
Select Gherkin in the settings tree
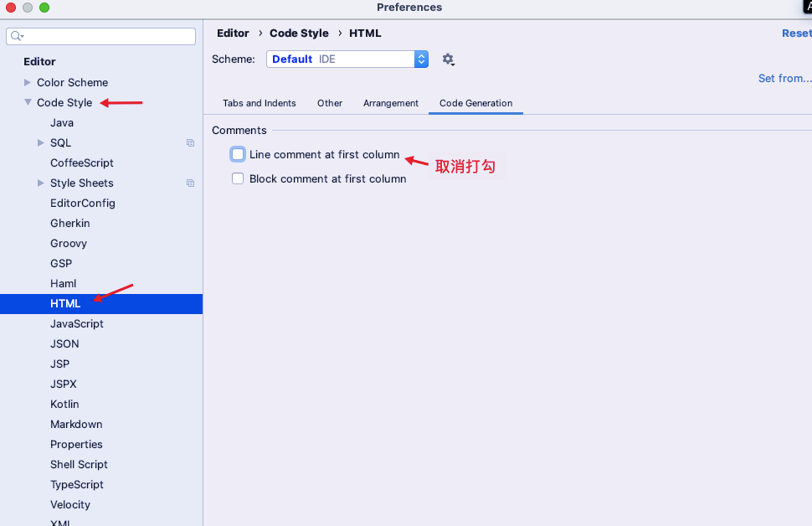click(70, 224)
